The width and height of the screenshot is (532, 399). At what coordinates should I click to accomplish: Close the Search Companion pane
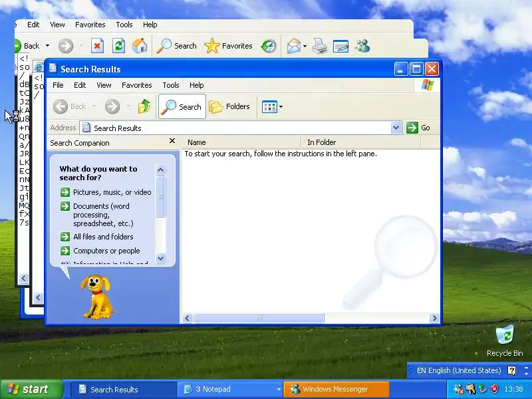(x=172, y=140)
